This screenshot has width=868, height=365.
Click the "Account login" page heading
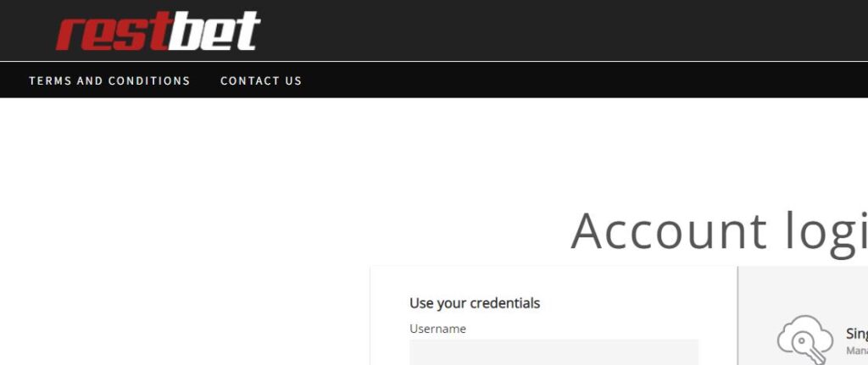pyautogui.click(x=719, y=230)
